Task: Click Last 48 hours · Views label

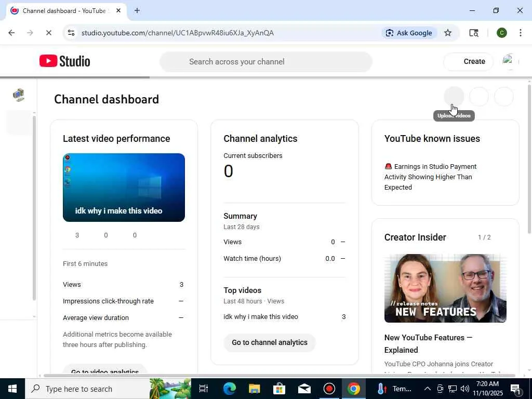Action: 254,301
